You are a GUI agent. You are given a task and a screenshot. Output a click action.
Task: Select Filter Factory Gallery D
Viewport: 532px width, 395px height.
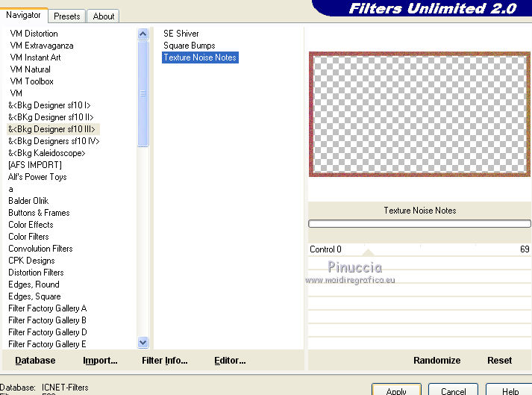[48, 332]
